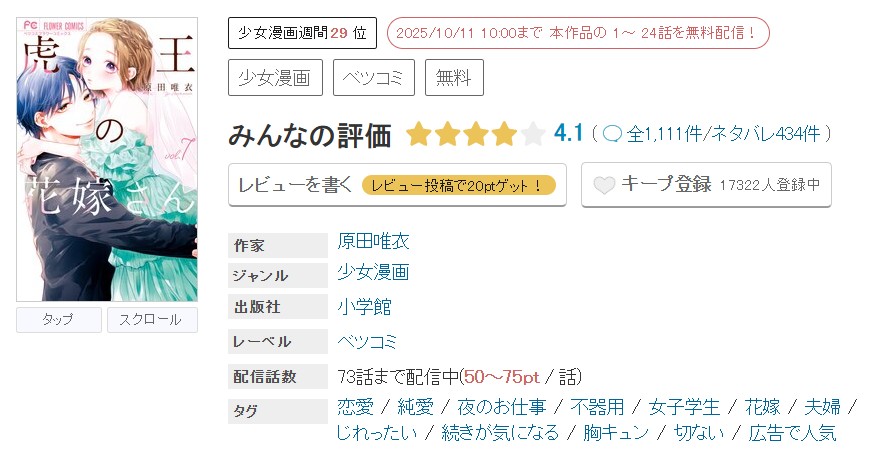Image resolution: width=891 pixels, height=467 pixels.
Task: Click the 広告で人気 tag link
Action: pyautogui.click(x=796, y=433)
